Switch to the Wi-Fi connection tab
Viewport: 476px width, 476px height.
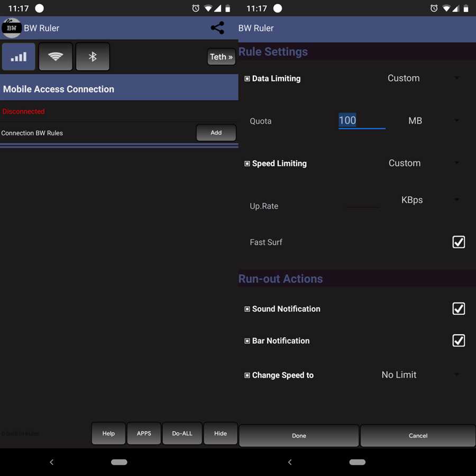point(56,57)
